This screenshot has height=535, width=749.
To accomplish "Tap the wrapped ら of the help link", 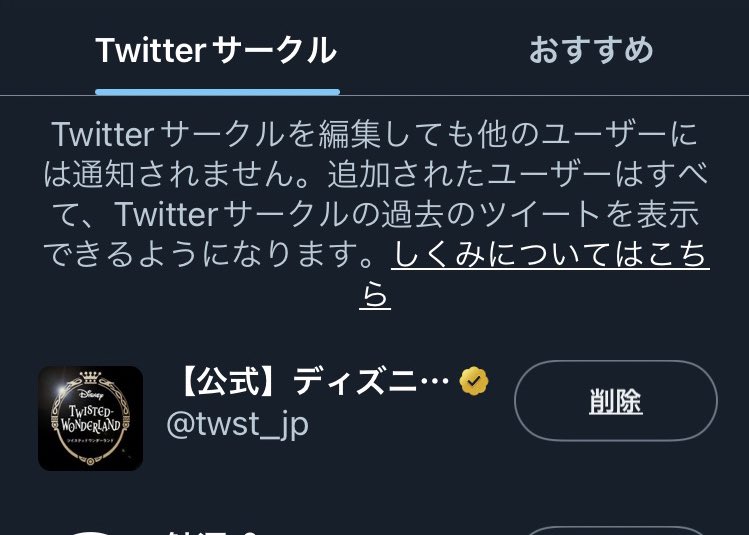I will (375, 295).
